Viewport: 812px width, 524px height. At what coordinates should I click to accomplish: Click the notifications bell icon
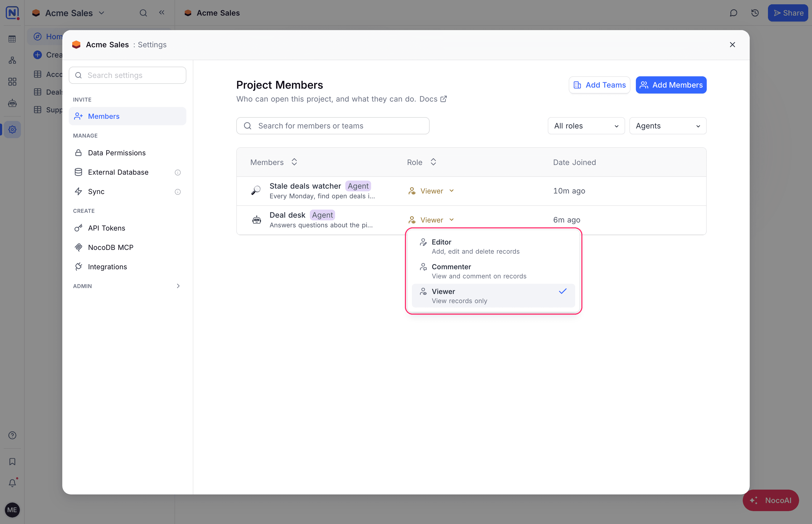12,483
